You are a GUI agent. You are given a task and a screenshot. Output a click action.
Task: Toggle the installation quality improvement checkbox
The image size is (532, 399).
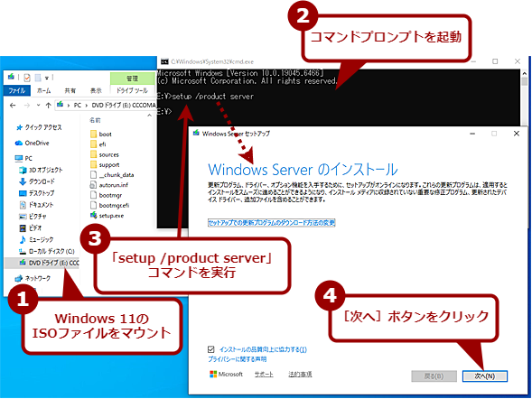pos(211,349)
